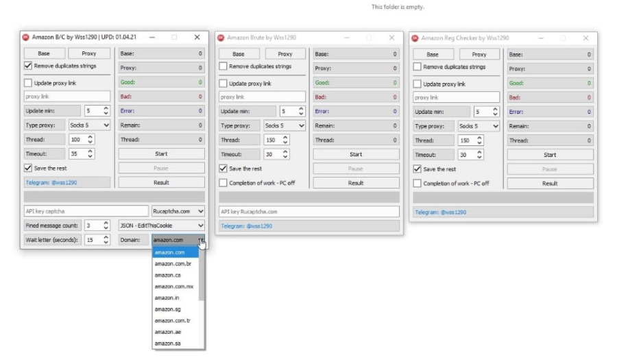
Task: Click the Base button in Amazon Brute
Action: (238, 53)
